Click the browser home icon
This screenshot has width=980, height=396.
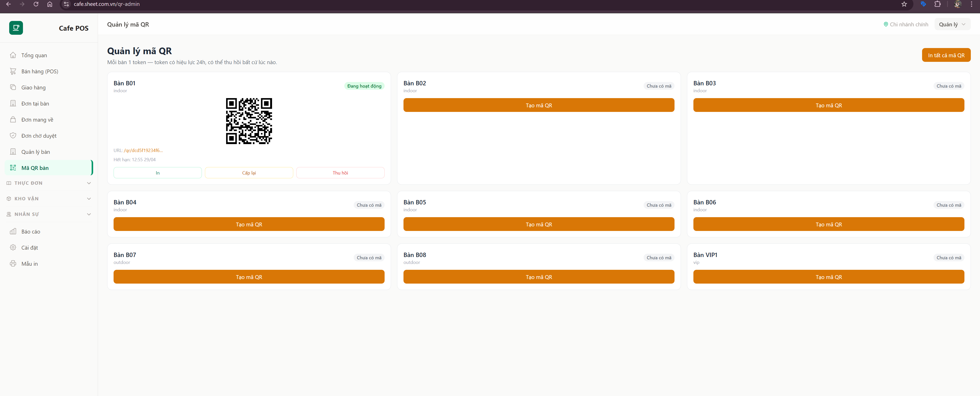[50, 4]
